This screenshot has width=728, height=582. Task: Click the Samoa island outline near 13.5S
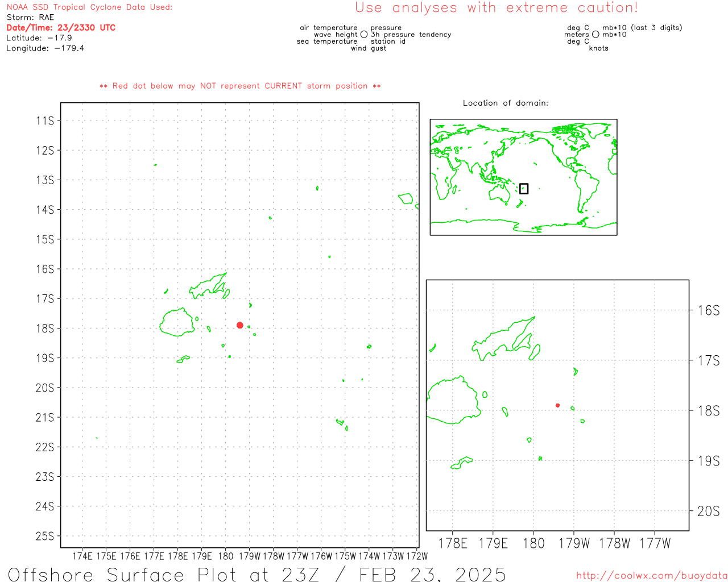406,198
